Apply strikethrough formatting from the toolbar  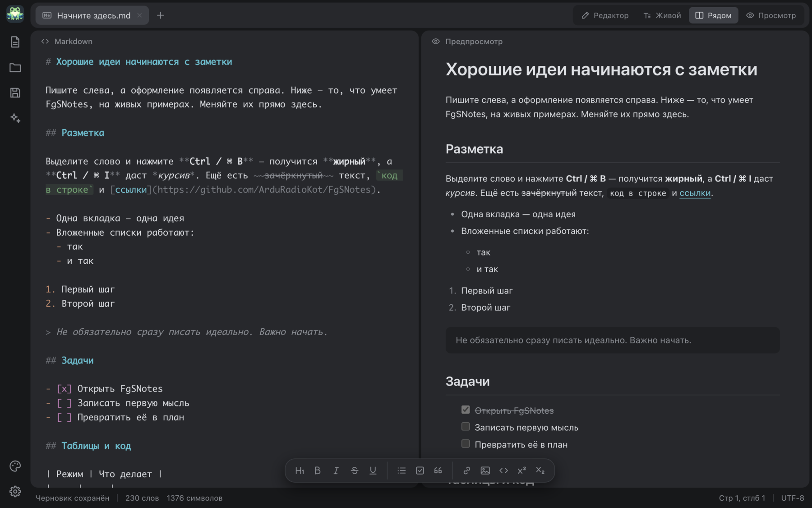coord(355,471)
